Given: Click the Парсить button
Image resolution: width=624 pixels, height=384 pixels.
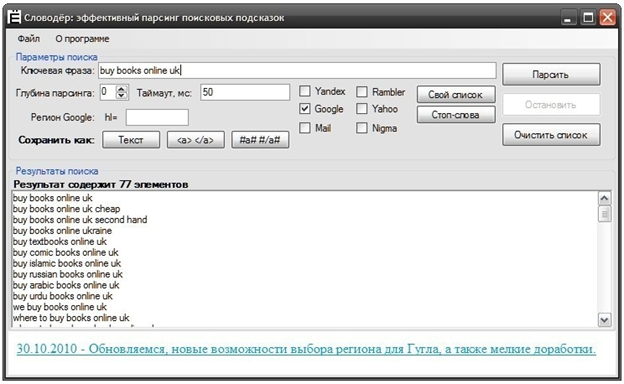Looking at the screenshot, I should [551, 74].
